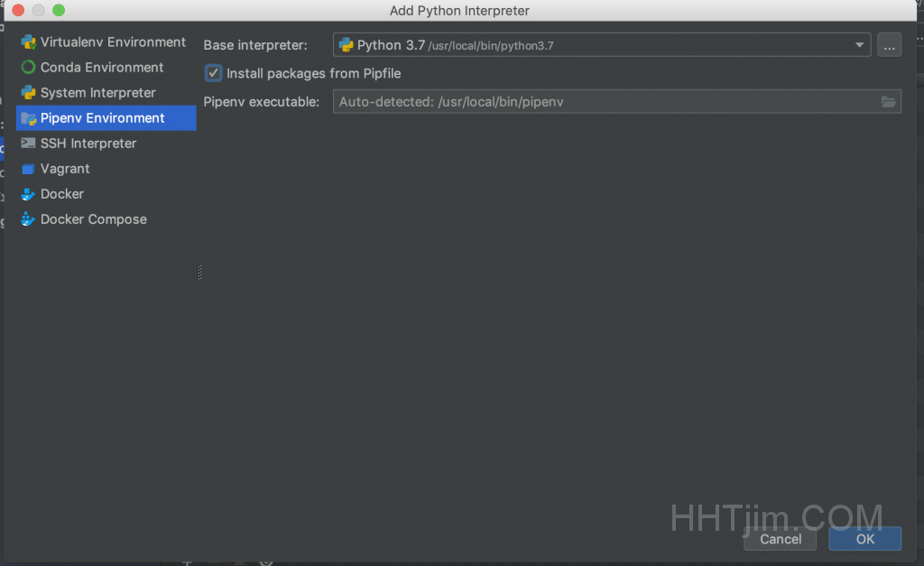924x566 pixels.
Task: Open the Base interpreter dropdown arrow
Action: click(859, 45)
